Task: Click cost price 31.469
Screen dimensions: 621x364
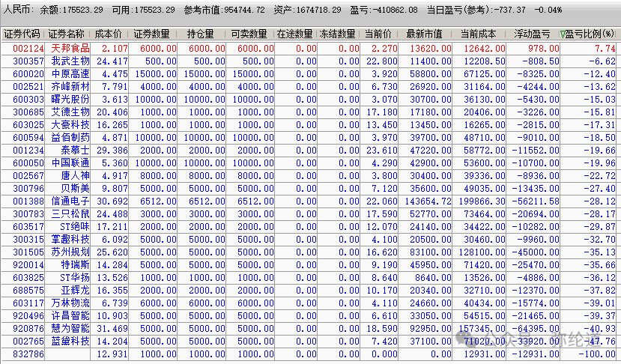Action: (112, 328)
